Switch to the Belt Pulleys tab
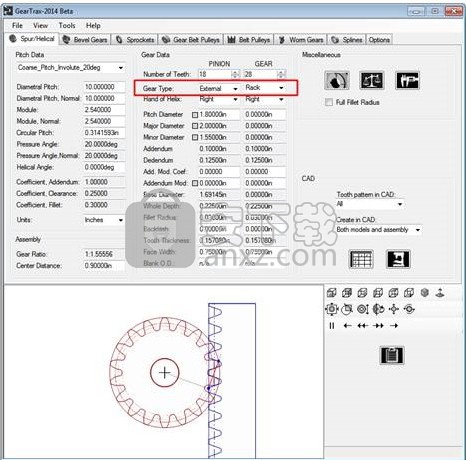This screenshot has width=466, height=460. tap(249, 40)
